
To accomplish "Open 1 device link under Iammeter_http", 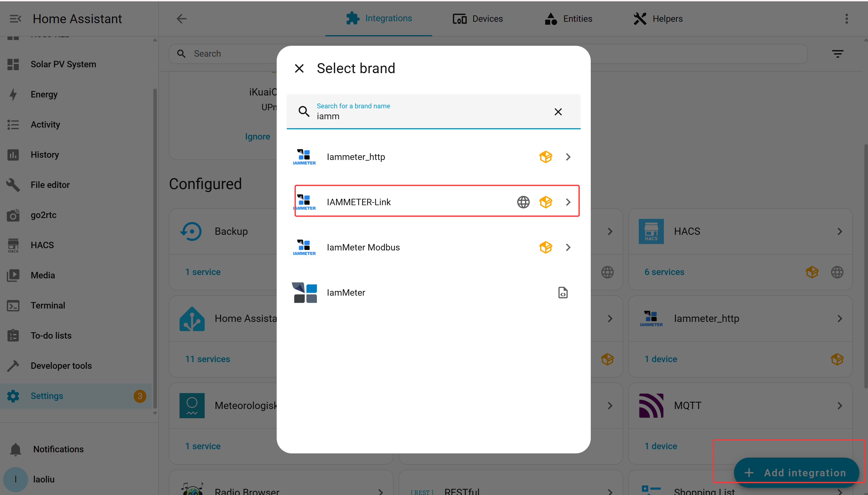I will click(x=661, y=359).
